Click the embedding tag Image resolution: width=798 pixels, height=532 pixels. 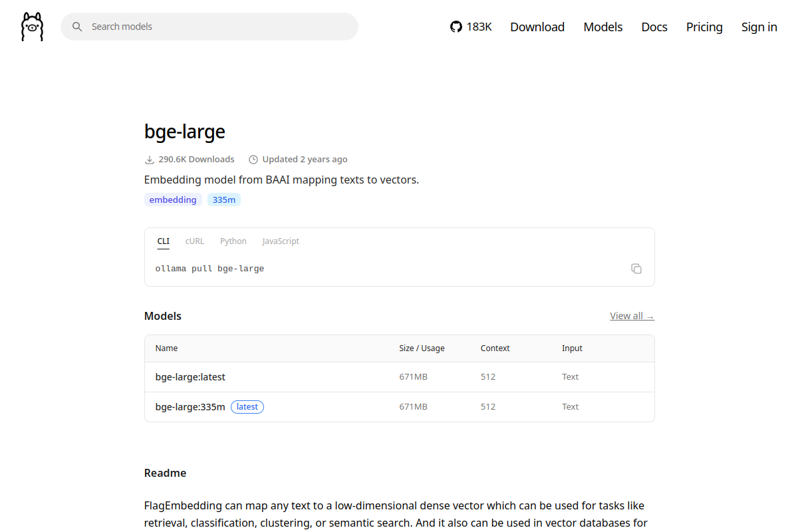click(x=173, y=199)
